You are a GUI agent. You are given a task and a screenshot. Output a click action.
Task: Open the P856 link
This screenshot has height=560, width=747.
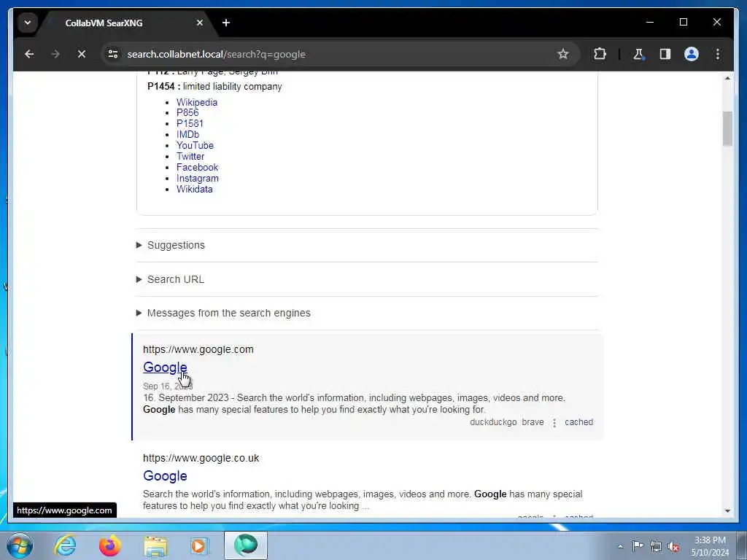click(187, 113)
